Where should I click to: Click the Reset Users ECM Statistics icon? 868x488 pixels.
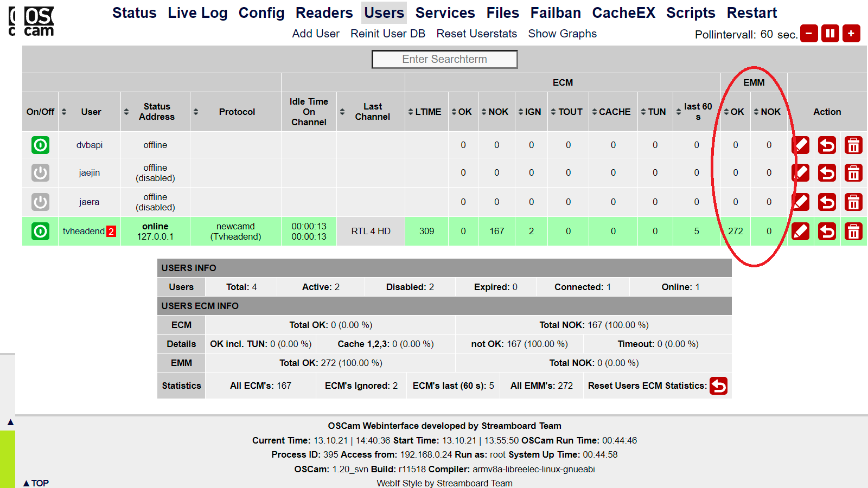pyautogui.click(x=718, y=386)
